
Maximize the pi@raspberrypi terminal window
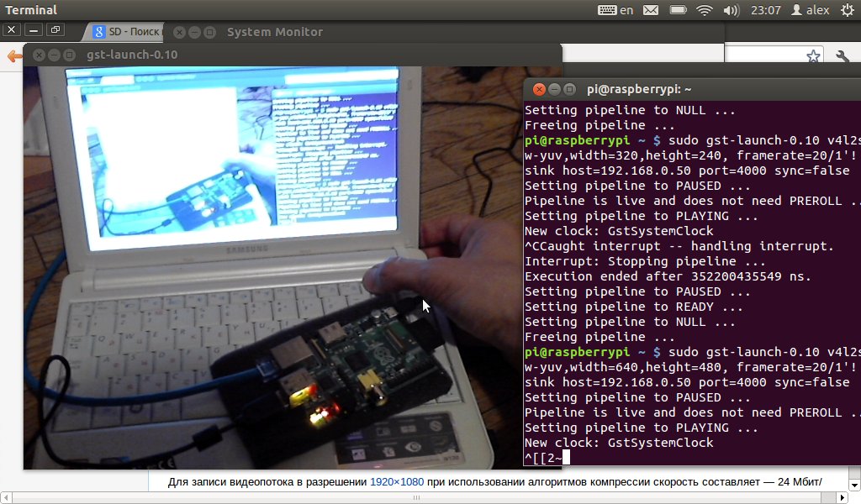(x=570, y=89)
